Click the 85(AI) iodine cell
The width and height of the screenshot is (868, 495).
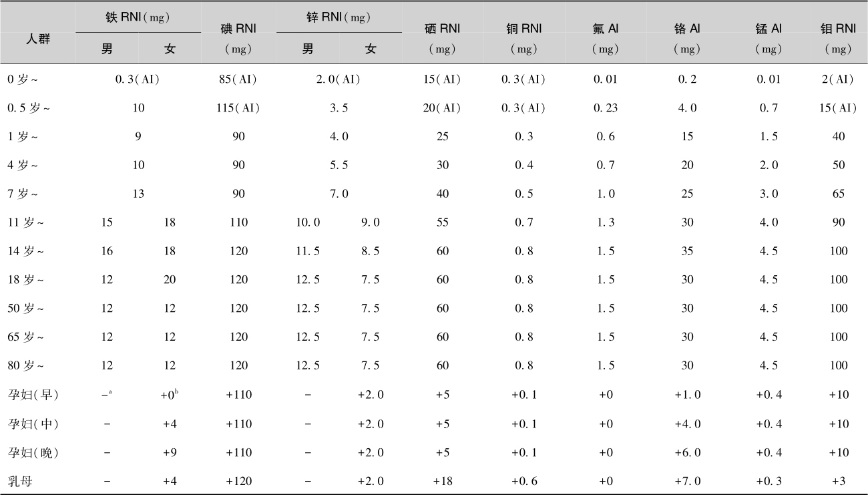(238, 79)
